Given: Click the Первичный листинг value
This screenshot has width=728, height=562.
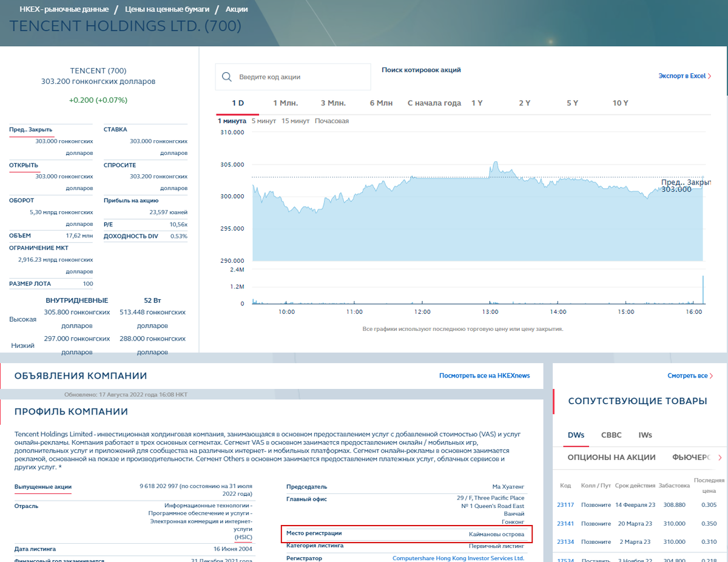Looking at the screenshot, I should (497, 546).
